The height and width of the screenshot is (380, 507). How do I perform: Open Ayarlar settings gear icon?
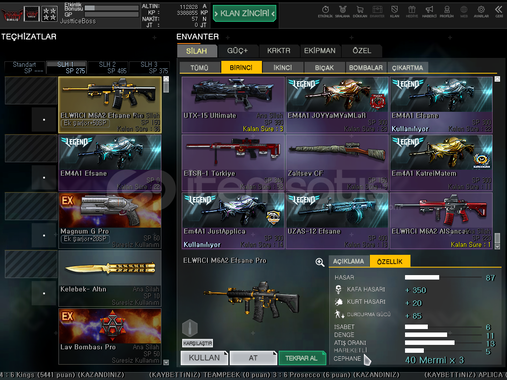pos(481,11)
